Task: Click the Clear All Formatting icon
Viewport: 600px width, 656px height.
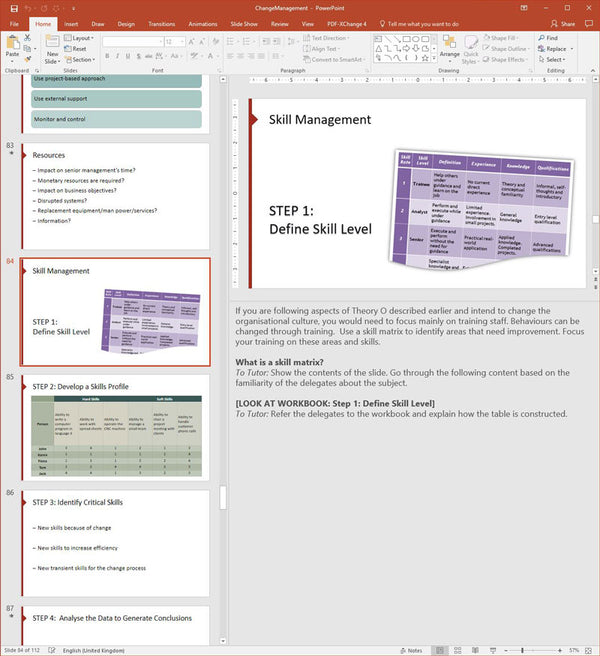Action: tap(216, 42)
